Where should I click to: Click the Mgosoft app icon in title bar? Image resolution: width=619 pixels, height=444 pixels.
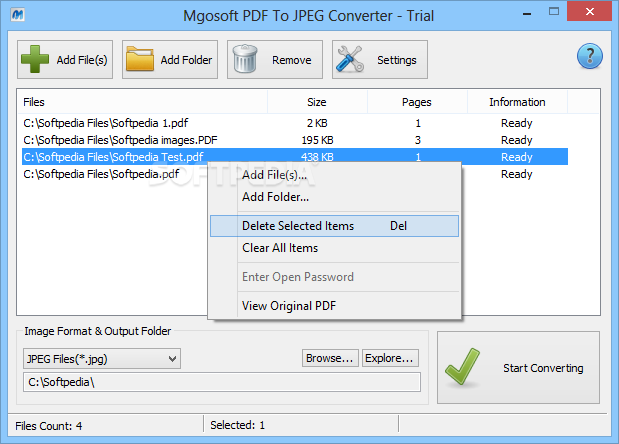coord(18,15)
